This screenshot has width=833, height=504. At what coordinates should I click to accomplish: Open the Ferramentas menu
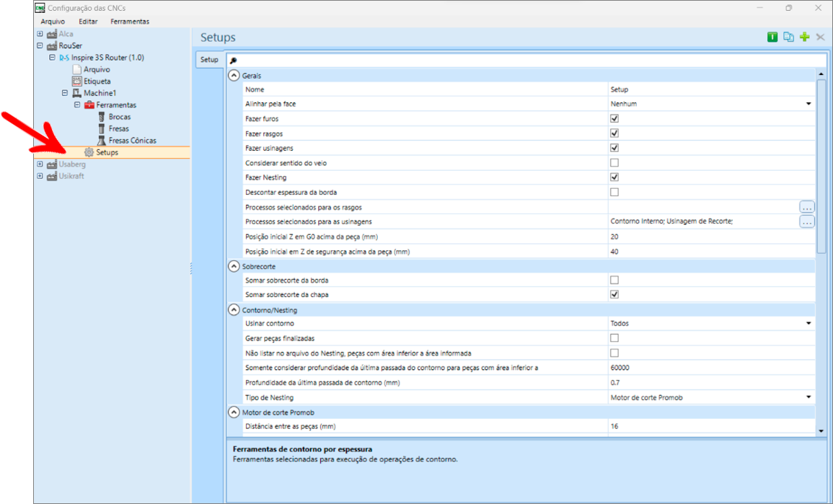click(x=130, y=22)
